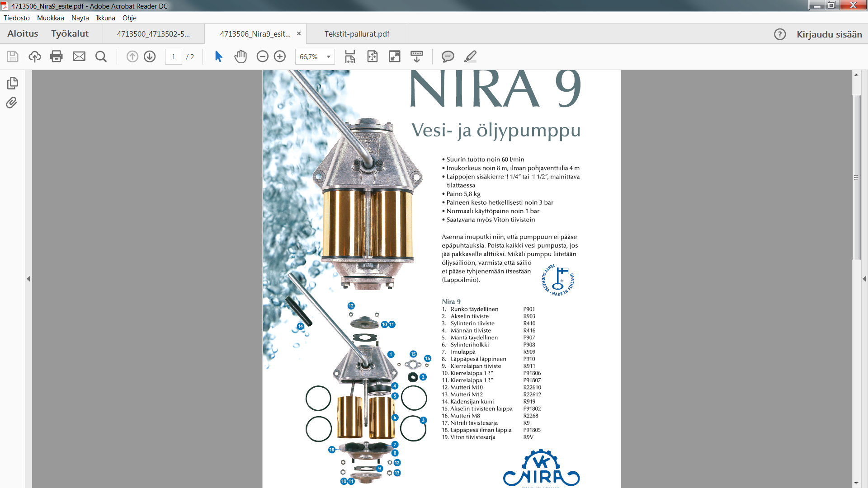Click the fit one full page icon
Viewport: 868px width, 488px height.
pyautogui.click(x=373, y=56)
